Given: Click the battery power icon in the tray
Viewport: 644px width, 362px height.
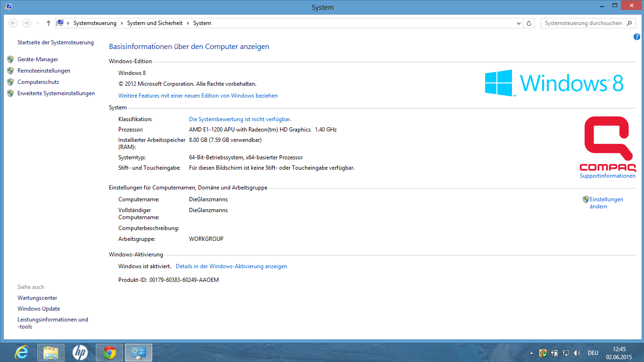Looking at the screenshot, I should click(x=554, y=353).
